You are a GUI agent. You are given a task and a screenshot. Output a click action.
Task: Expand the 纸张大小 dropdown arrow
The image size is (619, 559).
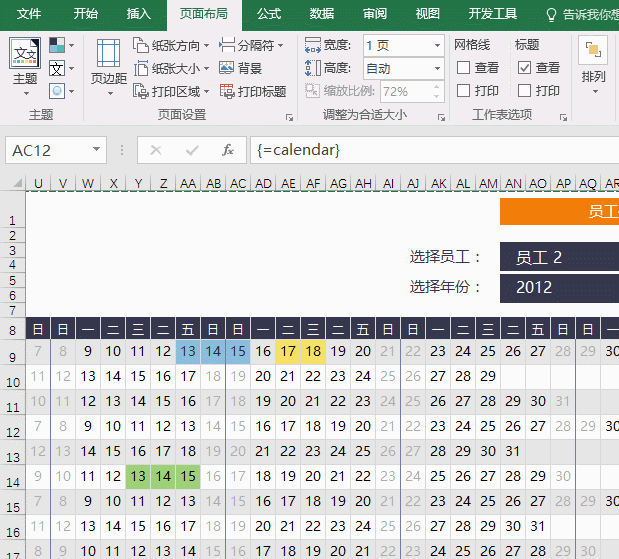click(206, 69)
